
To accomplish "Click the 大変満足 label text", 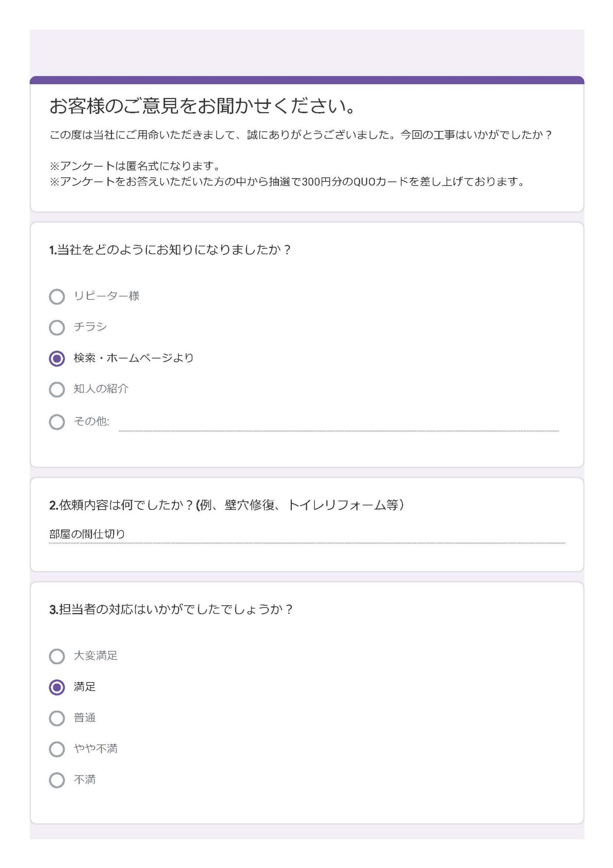I will [x=96, y=656].
